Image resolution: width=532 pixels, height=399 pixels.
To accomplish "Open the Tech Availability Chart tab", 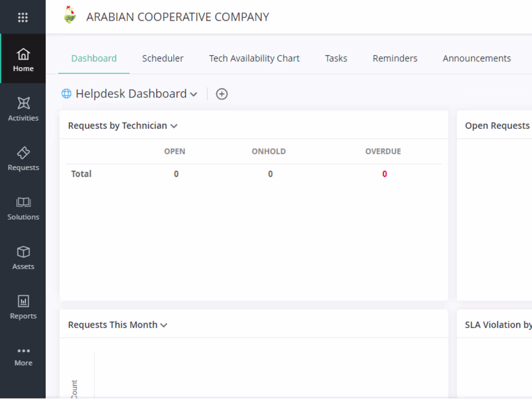I will [254, 58].
